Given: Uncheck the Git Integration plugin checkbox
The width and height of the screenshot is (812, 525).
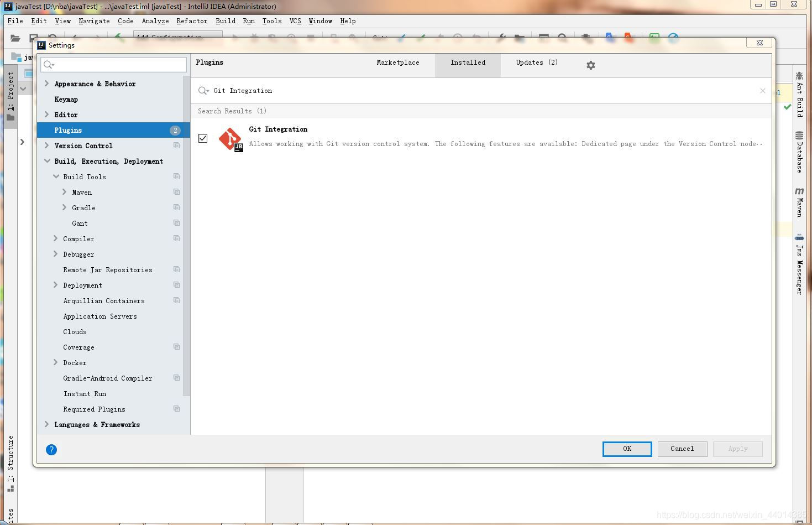Looking at the screenshot, I should pyautogui.click(x=203, y=138).
